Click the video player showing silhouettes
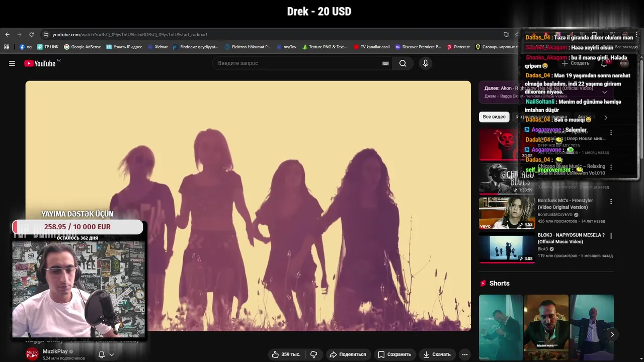The height and width of the screenshot is (362, 644). coord(248,206)
